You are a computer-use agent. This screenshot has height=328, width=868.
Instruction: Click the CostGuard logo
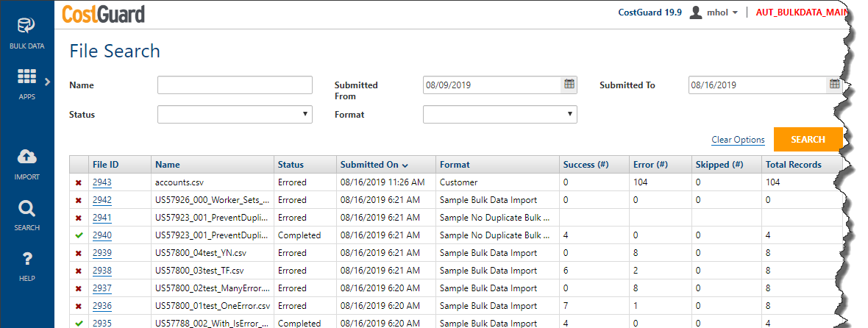104,13
